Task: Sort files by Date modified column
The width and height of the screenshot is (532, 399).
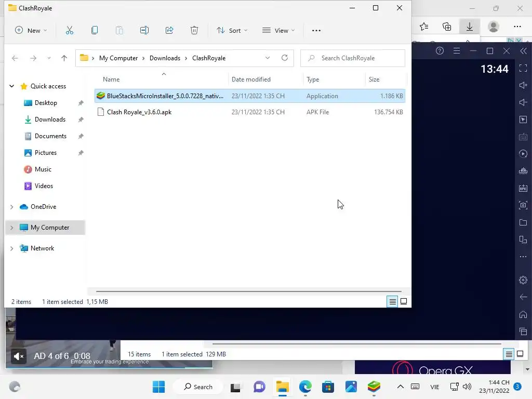Action: 251,79
